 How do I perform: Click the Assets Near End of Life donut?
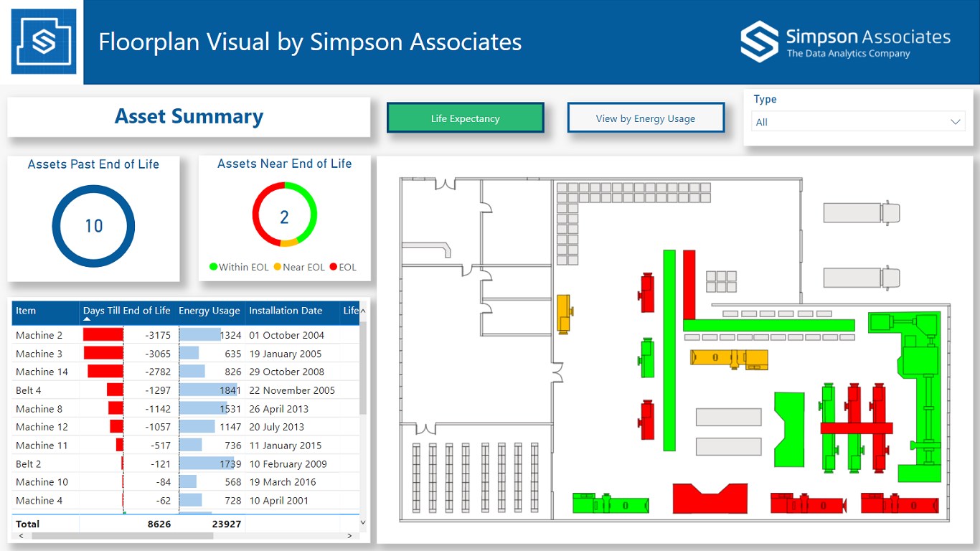[285, 215]
